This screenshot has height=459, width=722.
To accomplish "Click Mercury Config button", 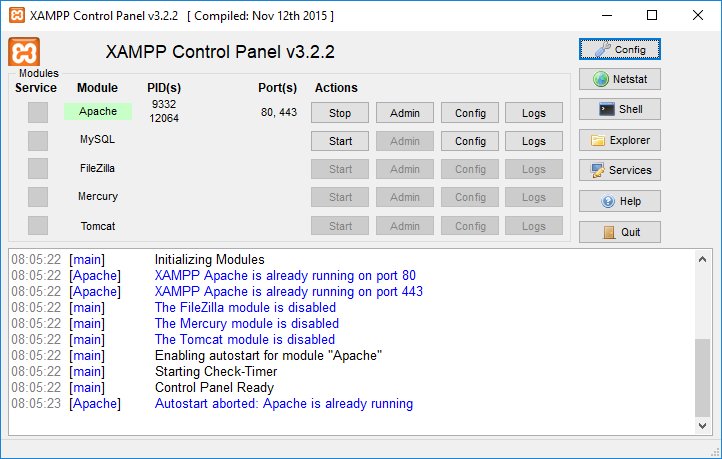I will (470, 197).
